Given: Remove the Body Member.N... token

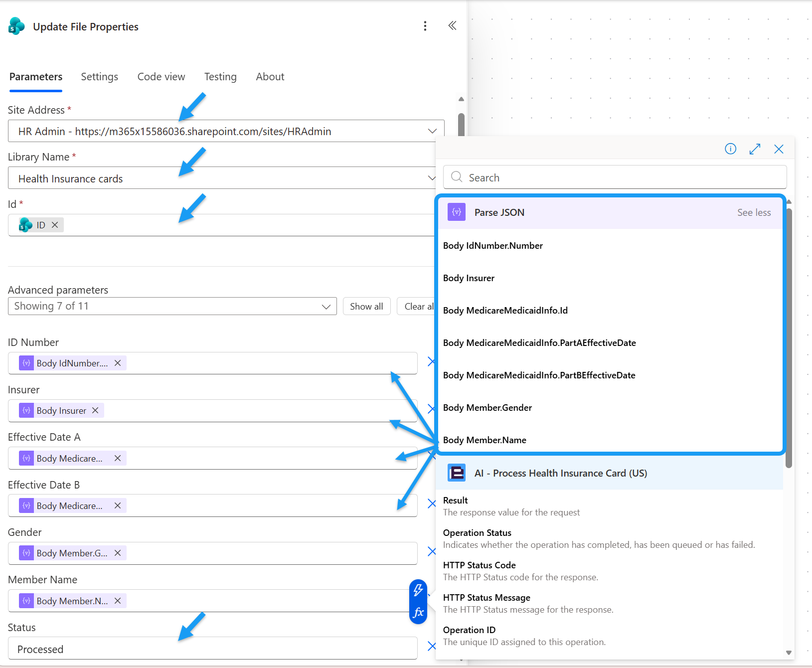Looking at the screenshot, I should (x=118, y=601).
